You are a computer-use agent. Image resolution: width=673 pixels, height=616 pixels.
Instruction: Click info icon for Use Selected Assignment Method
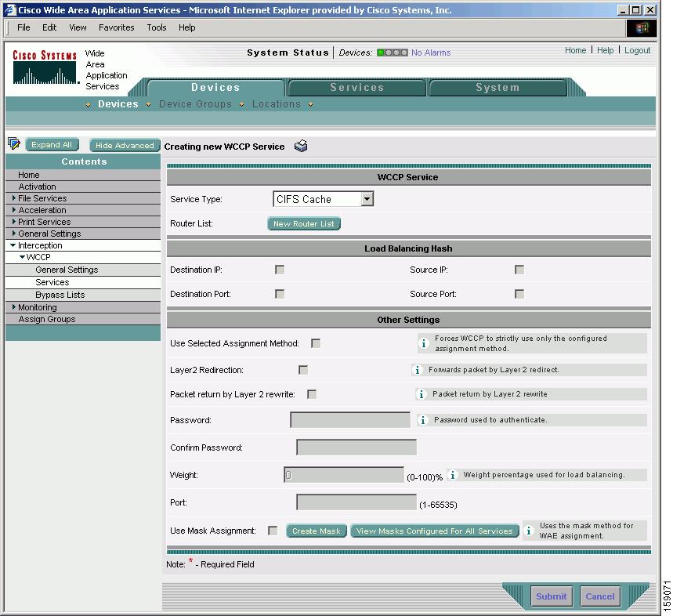click(x=424, y=343)
